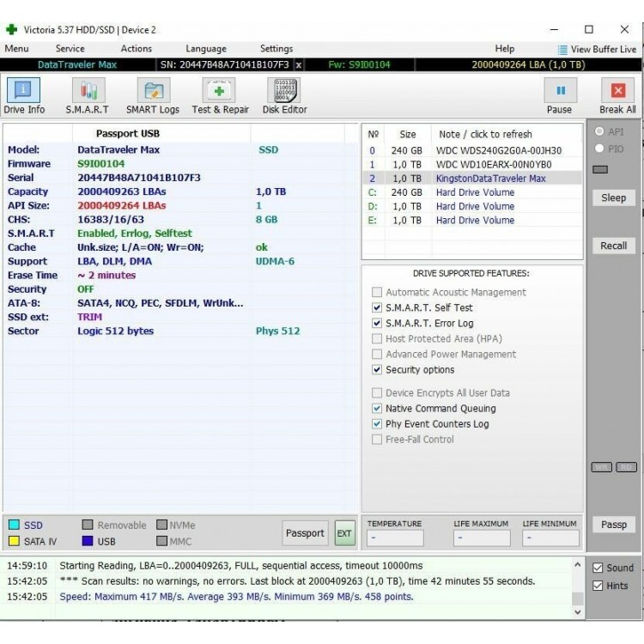This screenshot has width=644, height=644.
Task: Click the View Buffer Live list icon
Action: coord(562,50)
